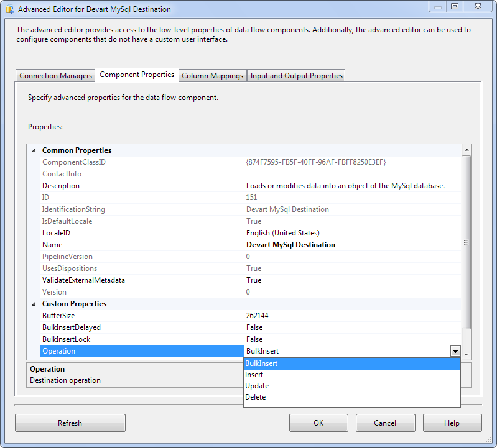Collapse the Common Properties group
Viewport: 497px width, 448px height.
34,150
